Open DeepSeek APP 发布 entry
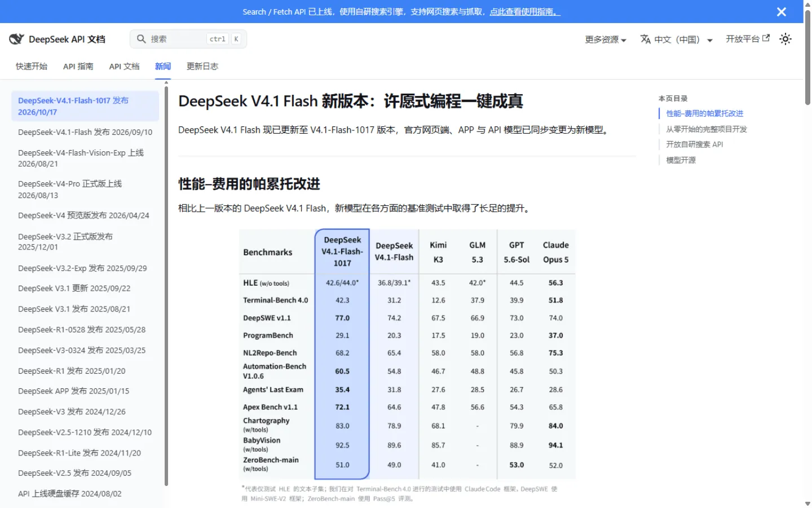Viewport: 812px width, 508px height. tap(85, 391)
